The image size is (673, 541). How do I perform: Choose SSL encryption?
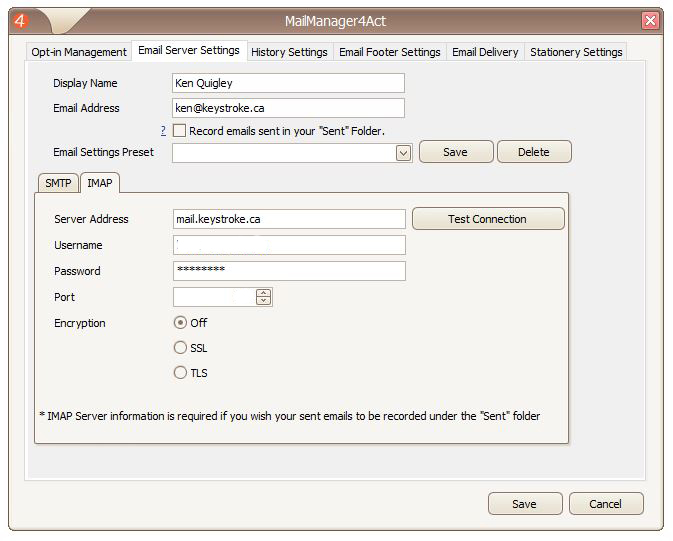(180, 347)
